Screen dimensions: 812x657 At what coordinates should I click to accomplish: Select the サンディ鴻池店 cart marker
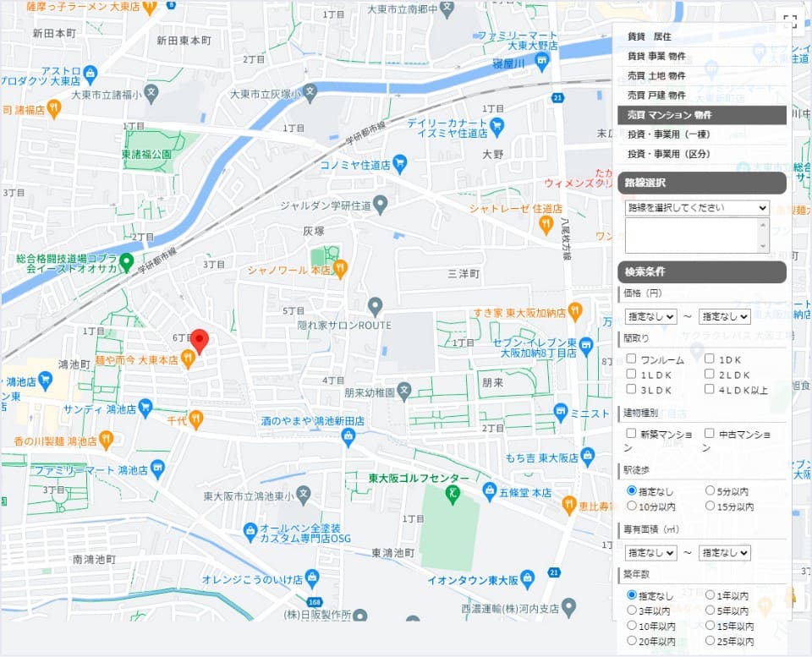(145, 408)
